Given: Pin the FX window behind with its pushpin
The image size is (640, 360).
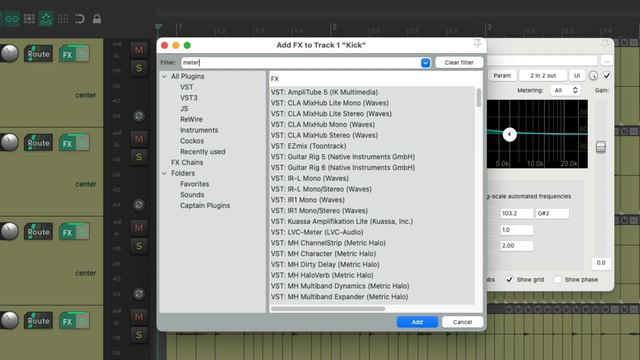Looking at the screenshot, I should (x=605, y=44).
